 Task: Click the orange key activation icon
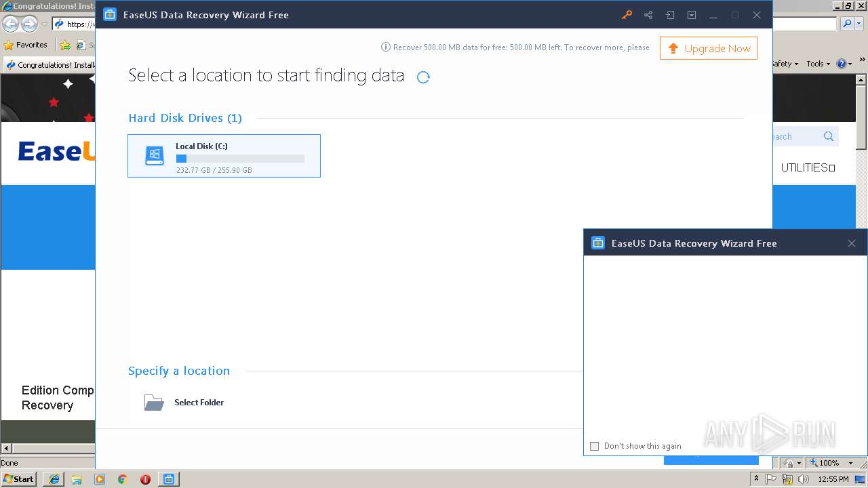tap(627, 15)
